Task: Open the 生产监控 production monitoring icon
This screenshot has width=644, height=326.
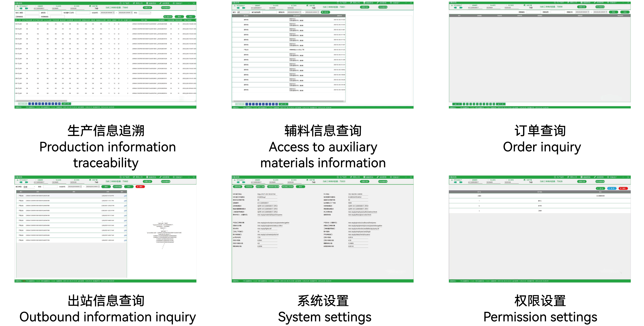Action: (x=121, y=3)
